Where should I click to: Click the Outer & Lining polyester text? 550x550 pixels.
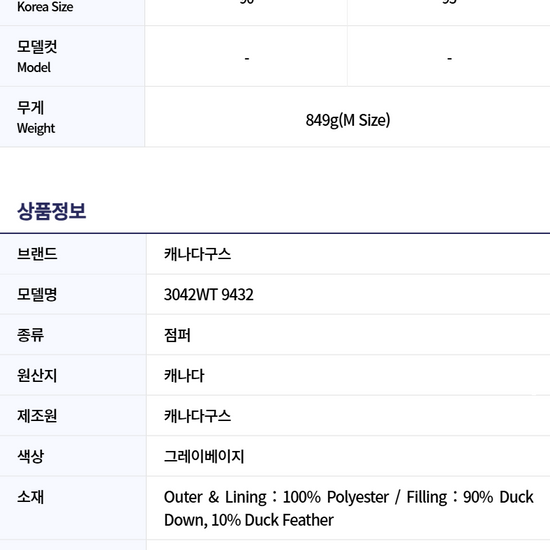277,497
